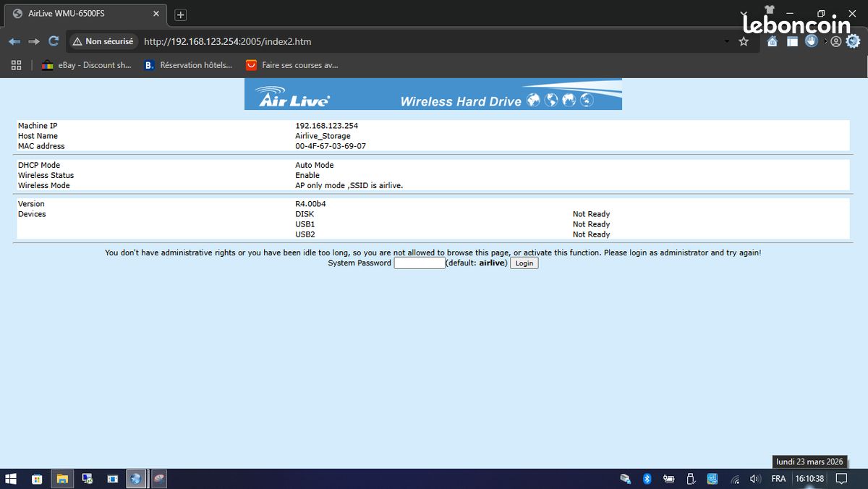Select the Host Name value Airlive_Storage
The image size is (868, 489).
(x=323, y=136)
